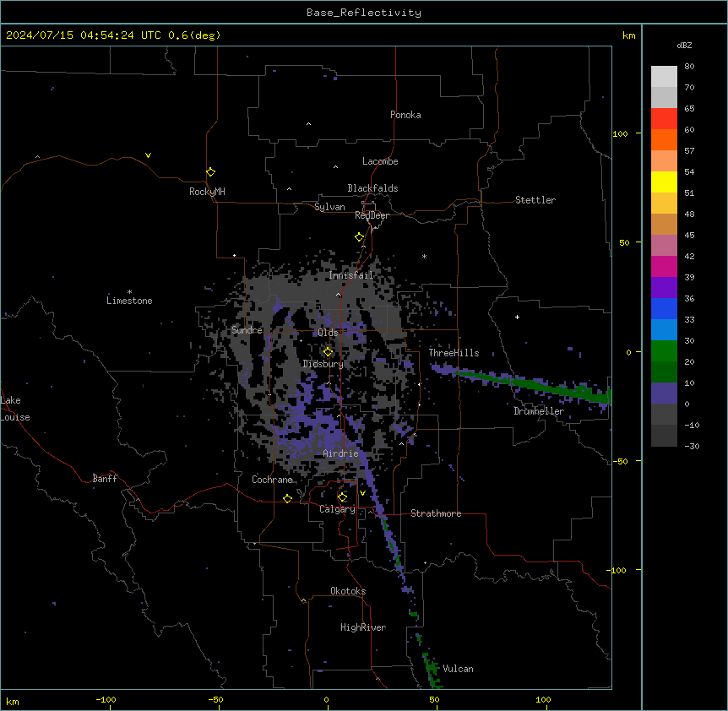Click the Sylvan label
The image size is (728, 711).
[329, 207]
